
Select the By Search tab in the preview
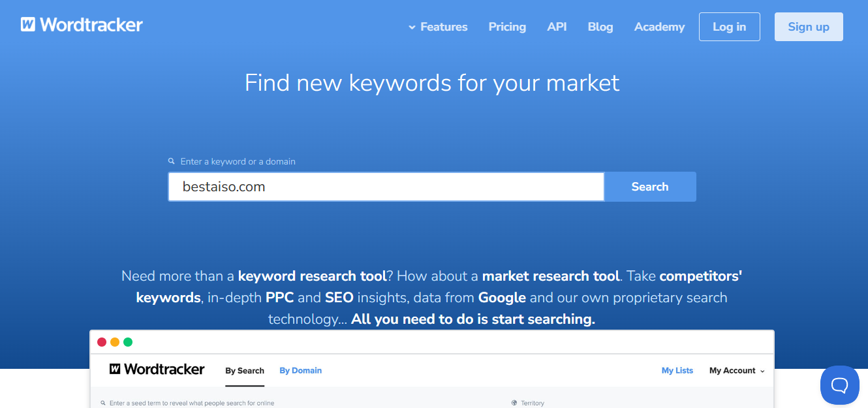point(245,371)
